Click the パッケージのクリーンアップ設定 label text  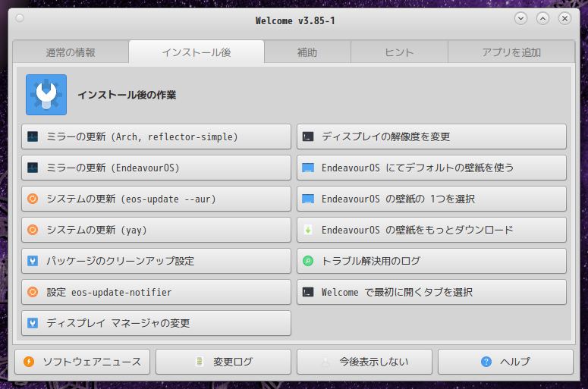tap(121, 260)
